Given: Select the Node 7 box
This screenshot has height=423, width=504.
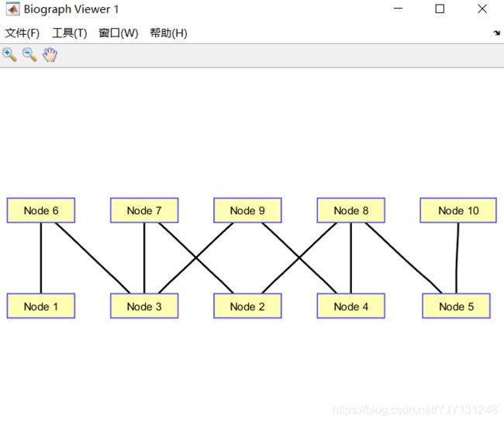Looking at the screenshot, I should pyautogui.click(x=144, y=210).
